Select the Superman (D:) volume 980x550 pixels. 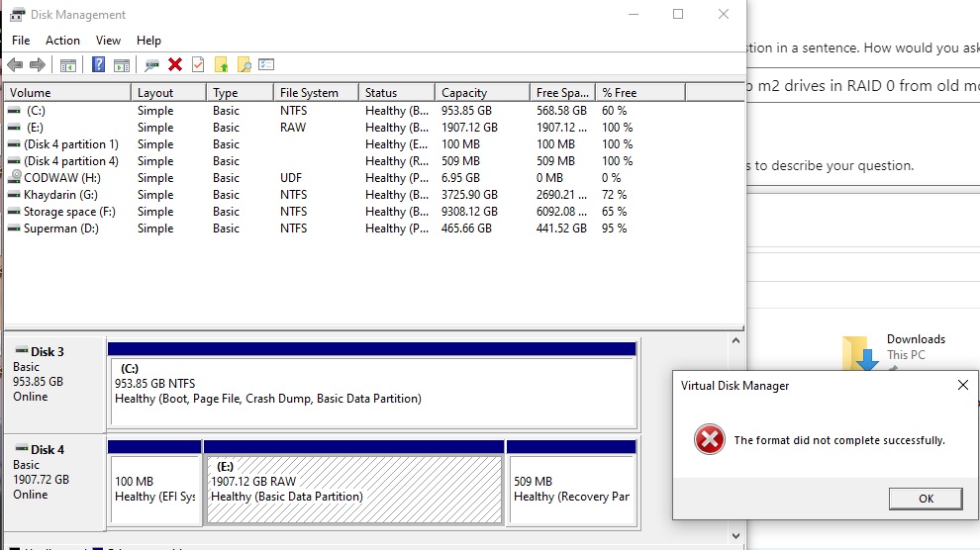61,229
